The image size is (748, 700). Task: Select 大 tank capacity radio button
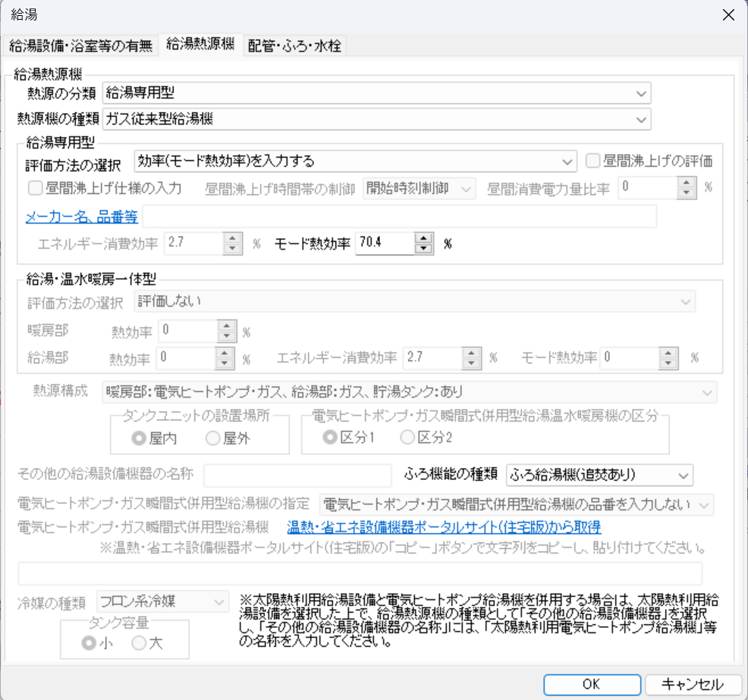[x=139, y=643]
